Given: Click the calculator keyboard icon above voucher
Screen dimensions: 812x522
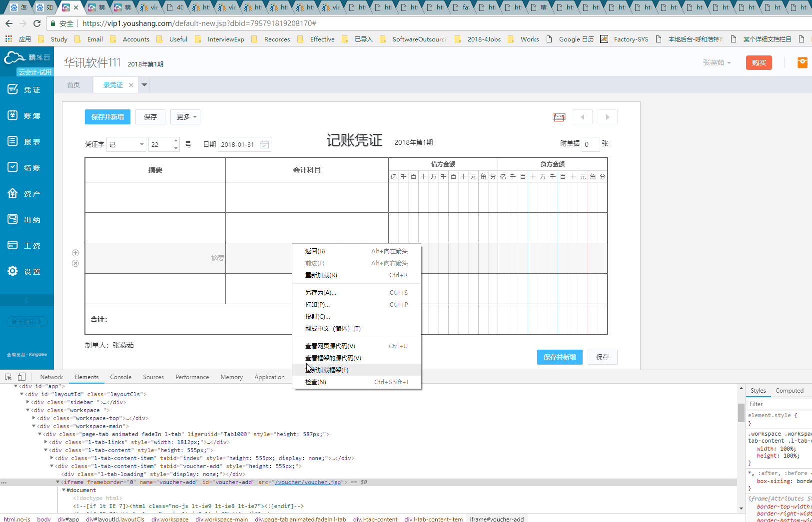Looking at the screenshot, I should [559, 117].
